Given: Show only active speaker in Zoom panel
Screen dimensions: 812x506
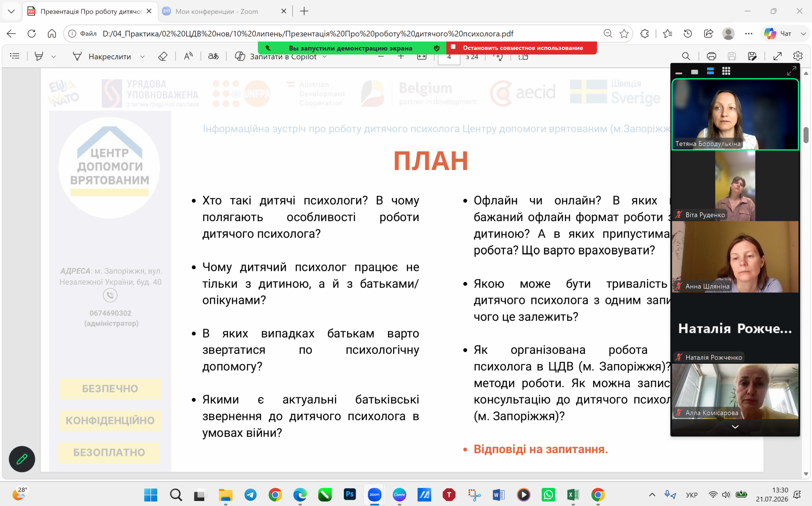Looking at the screenshot, I should (x=695, y=71).
